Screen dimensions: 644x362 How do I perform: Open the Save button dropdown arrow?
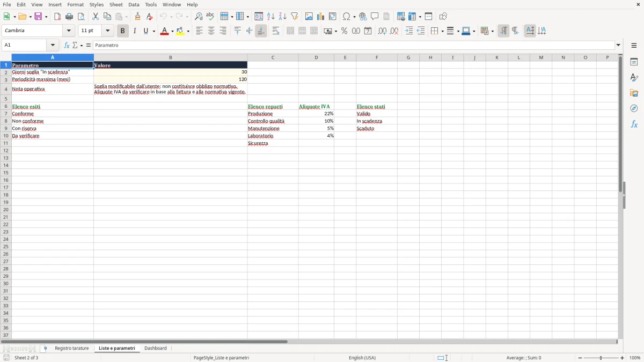coord(46,17)
